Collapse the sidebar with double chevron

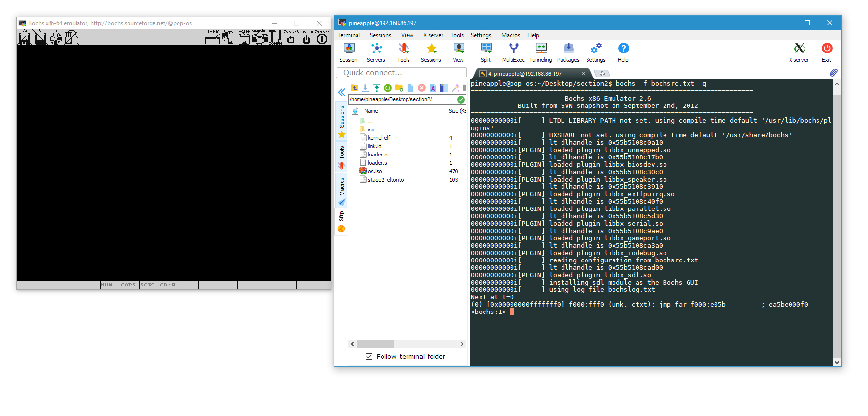pyautogui.click(x=342, y=92)
